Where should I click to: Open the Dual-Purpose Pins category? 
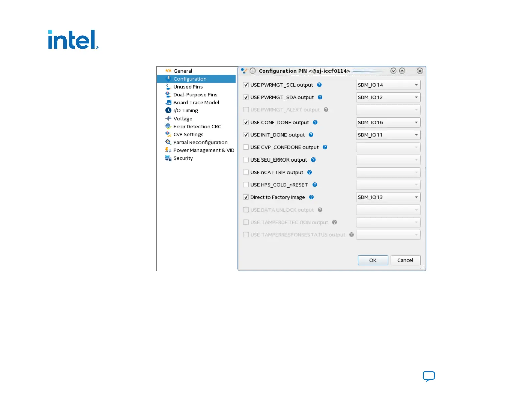pos(196,95)
